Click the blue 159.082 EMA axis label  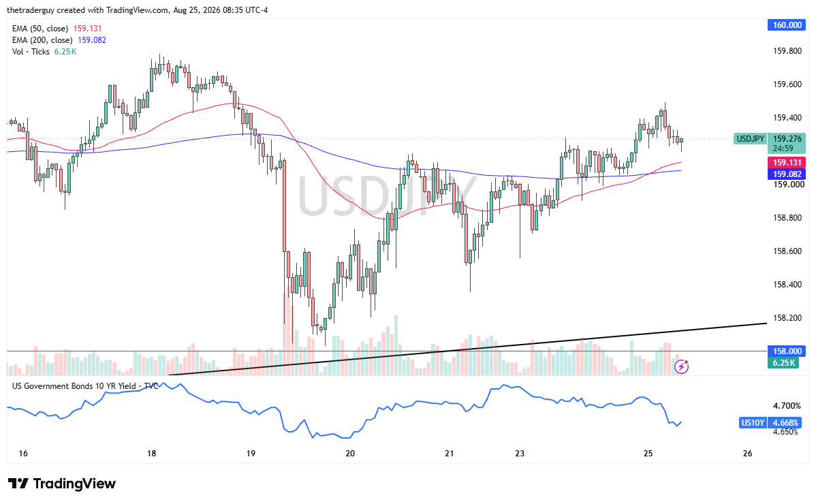787,174
